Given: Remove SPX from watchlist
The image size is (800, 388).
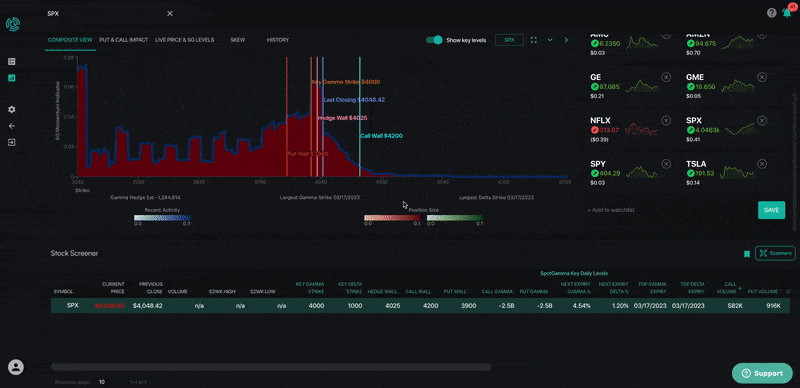Looking at the screenshot, I should pos(762,120).
